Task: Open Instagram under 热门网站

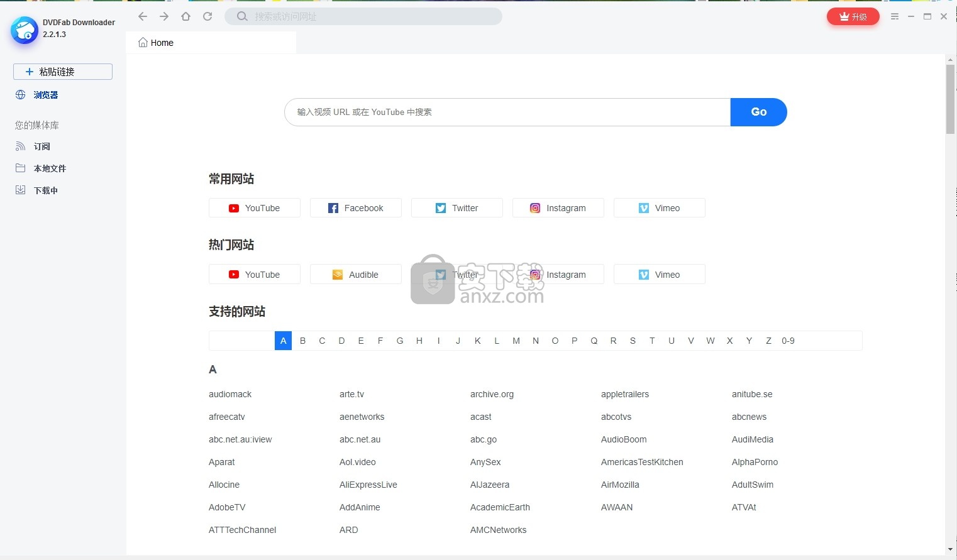Action: coord(558,275)
